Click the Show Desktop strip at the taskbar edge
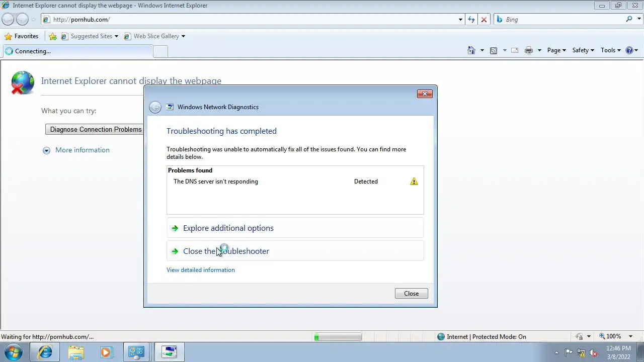Screen dimensions: 644x362 (640, 352)
